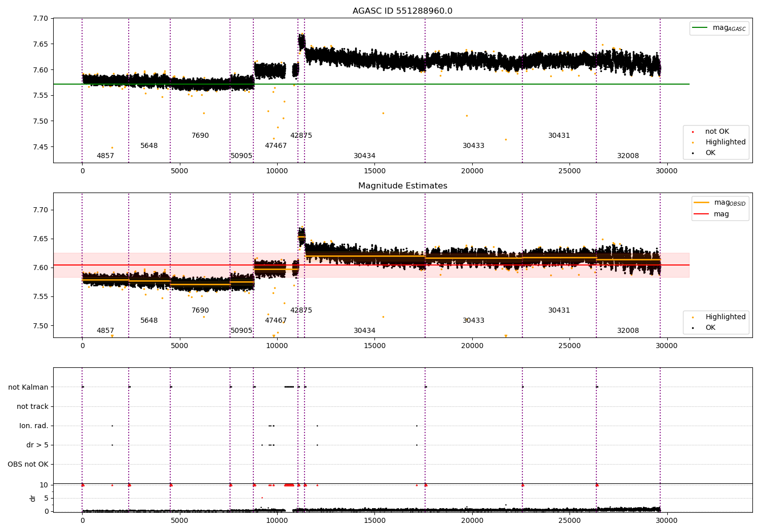The image size is (760, 532).
Task: Click the 10 tick on the dr axis
Action: point(44,485)
